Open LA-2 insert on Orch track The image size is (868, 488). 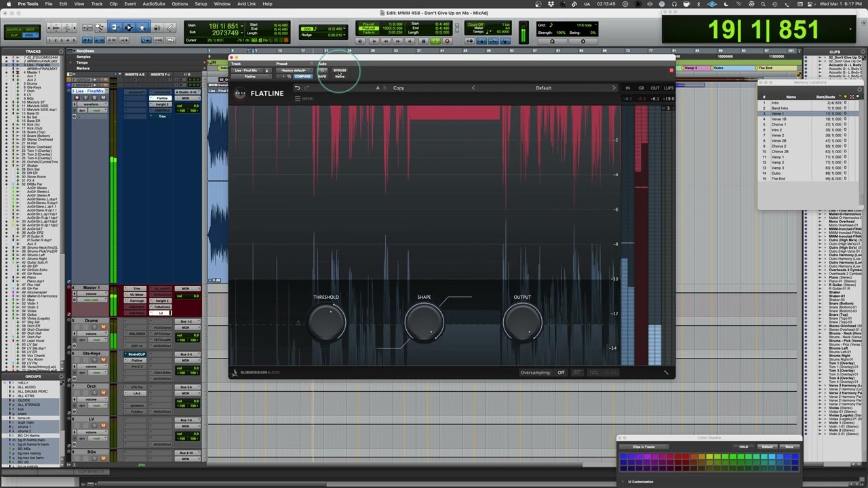click(137, 393)
